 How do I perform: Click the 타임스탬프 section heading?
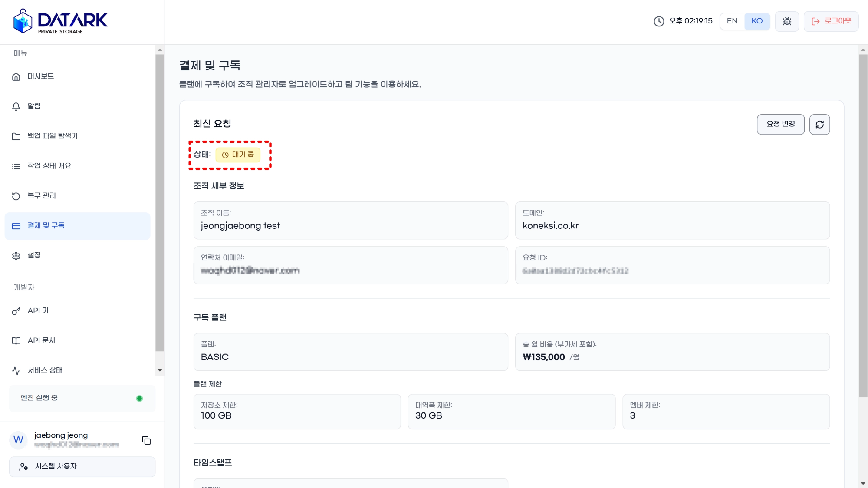coord(213,463)
